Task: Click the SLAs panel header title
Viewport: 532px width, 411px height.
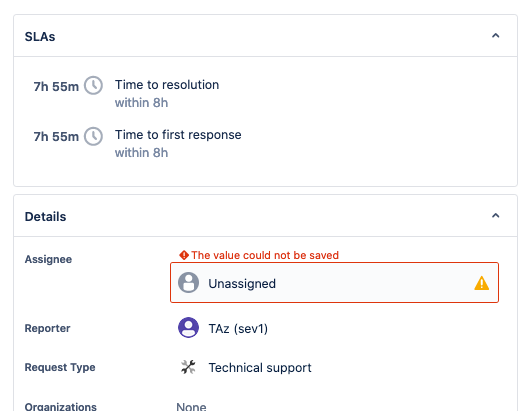Action: coord(40,36)
